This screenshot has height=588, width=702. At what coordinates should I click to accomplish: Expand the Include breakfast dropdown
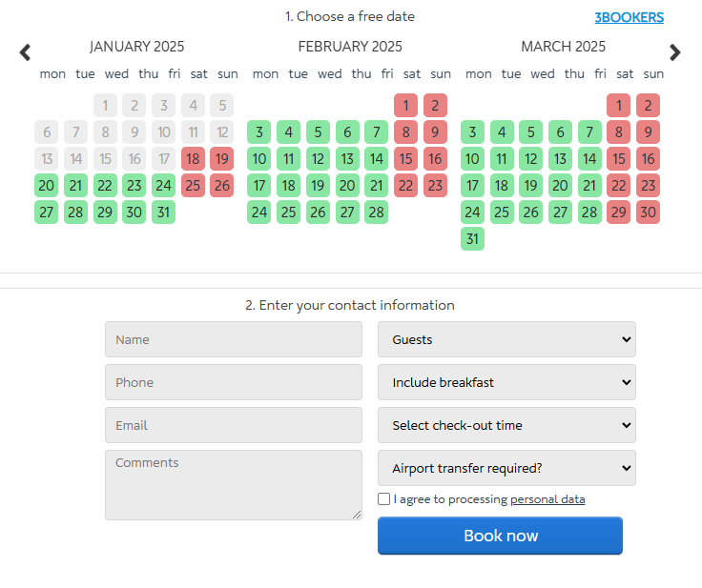tap(506, 382)
